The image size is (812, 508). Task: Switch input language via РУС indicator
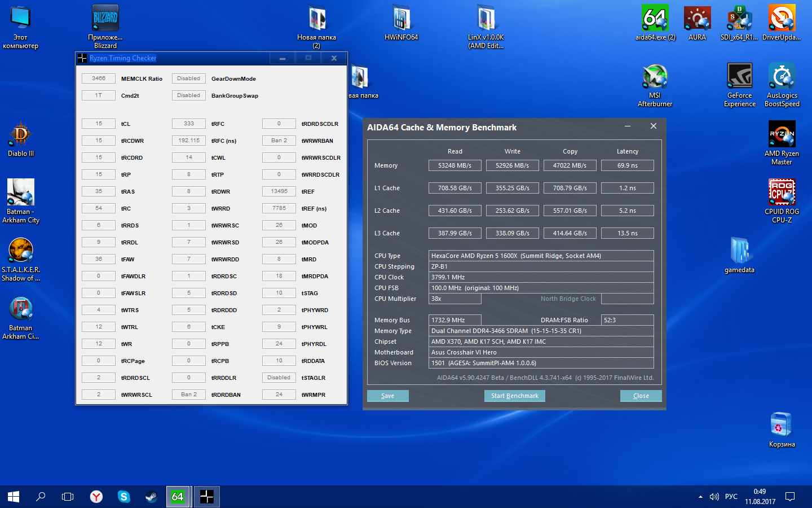(731, 497)
